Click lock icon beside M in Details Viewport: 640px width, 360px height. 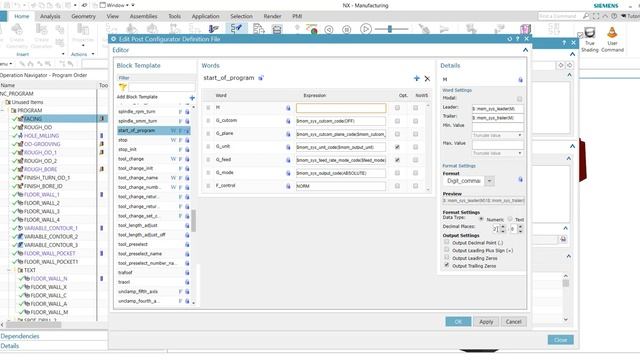pos(520,80)
